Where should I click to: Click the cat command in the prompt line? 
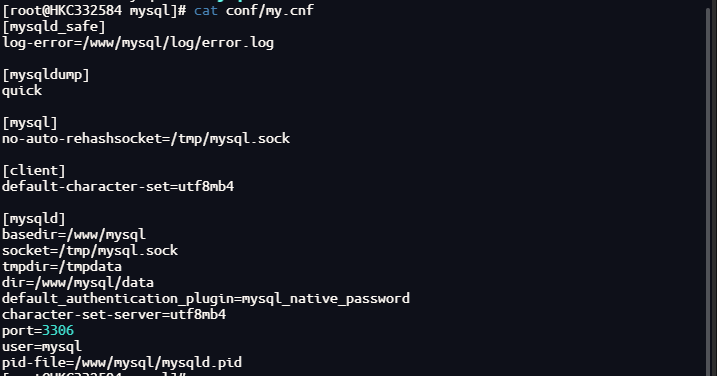(206, 11)
